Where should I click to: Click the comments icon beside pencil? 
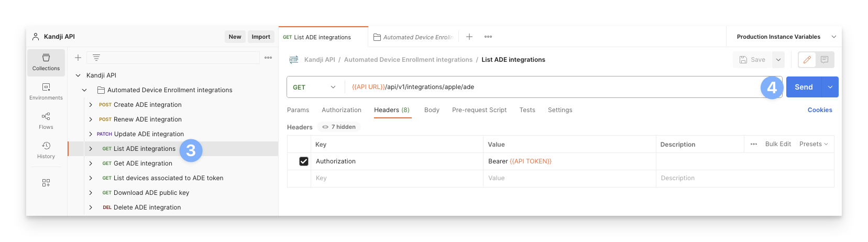[825, 60]
